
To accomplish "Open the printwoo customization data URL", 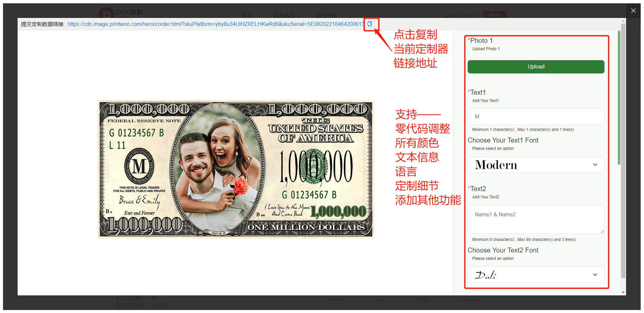I will [x=216, y=24].
